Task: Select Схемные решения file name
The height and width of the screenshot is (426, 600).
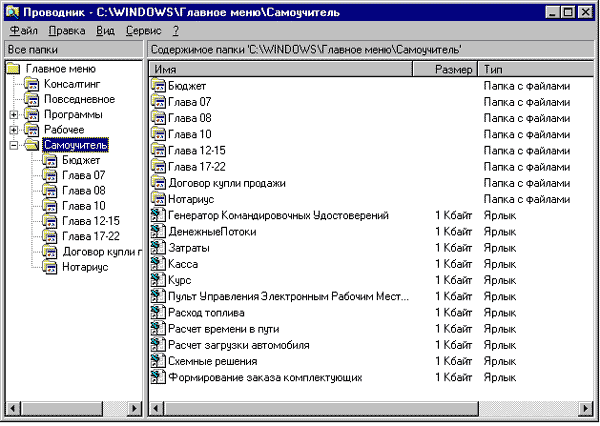Action: click(212, 361)
